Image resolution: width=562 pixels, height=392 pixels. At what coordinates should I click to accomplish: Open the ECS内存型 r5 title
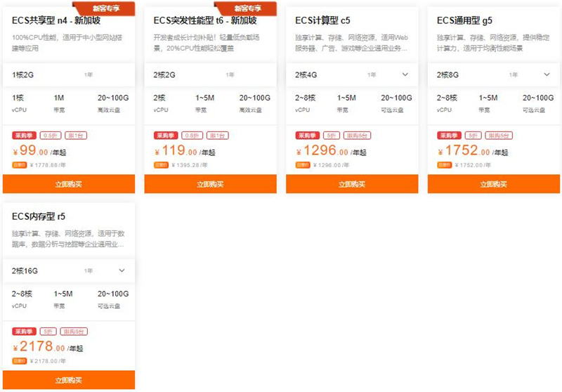pyautogui.click(x=39, y=216)
